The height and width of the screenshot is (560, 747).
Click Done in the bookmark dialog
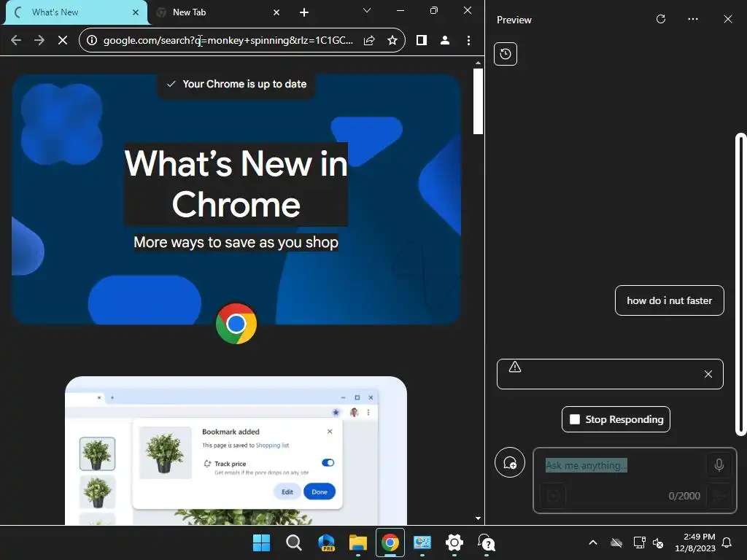pyautogui.click(x=320, y=492)
